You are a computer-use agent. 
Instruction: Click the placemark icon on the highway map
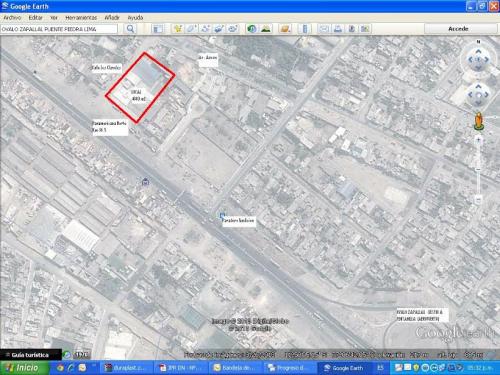click(145, 182)
